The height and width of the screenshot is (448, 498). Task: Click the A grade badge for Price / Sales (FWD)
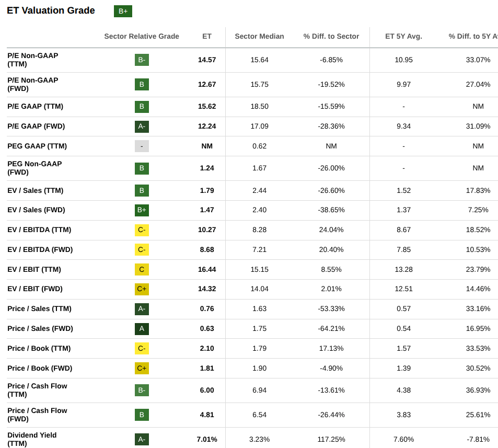tap(142, 328)
